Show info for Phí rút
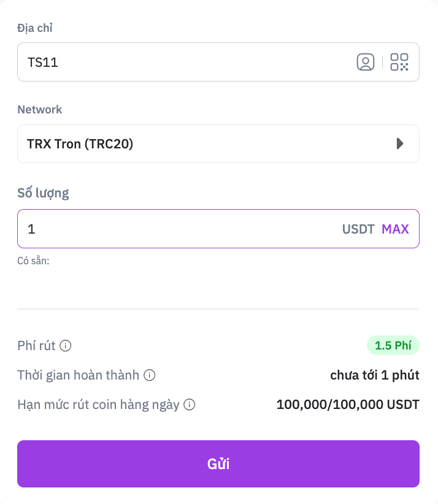The width and height of the screenshot is (438, 504). tap(66, 346)
